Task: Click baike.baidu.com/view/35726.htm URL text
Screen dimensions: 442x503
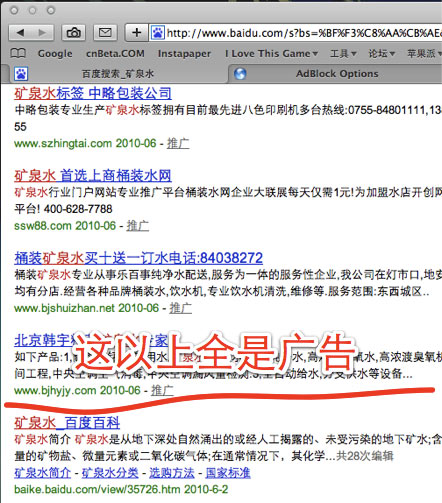Action: [x=97, y=489]
